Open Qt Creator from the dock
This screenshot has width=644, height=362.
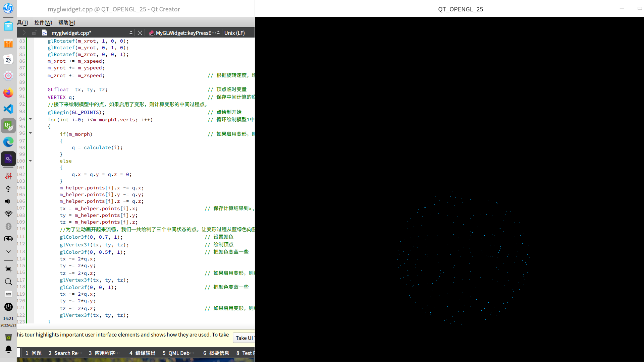pos(8,126)
